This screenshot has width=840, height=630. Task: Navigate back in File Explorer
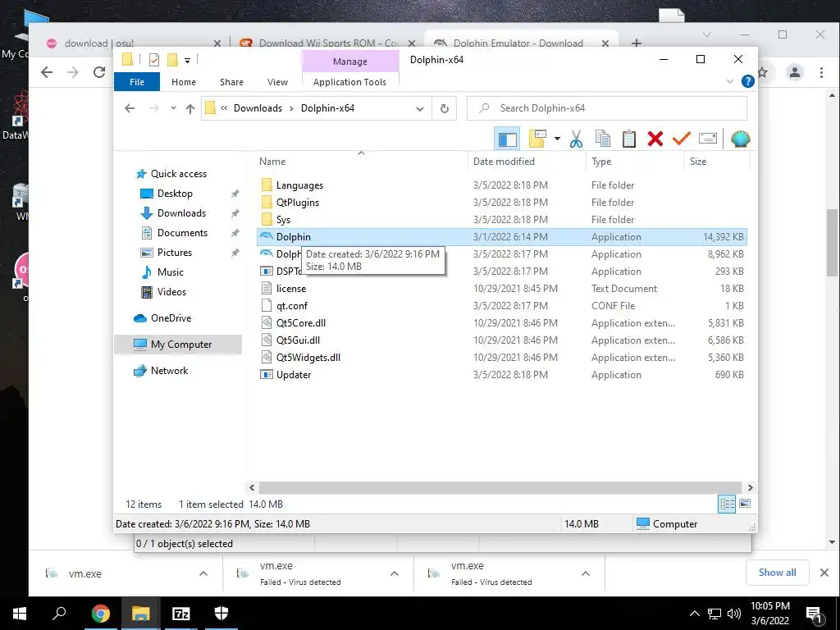click(129, 108)
